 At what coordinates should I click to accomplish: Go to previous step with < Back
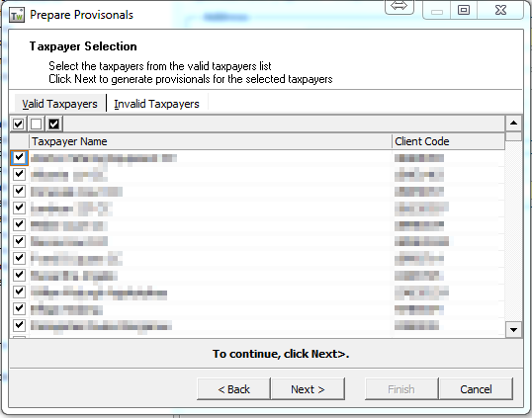[x=233, y=389]
